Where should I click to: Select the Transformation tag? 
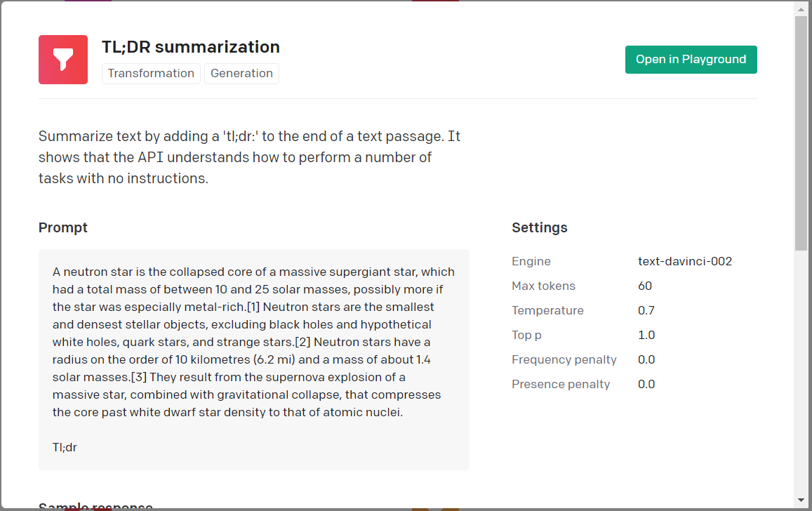click(151, 73)
